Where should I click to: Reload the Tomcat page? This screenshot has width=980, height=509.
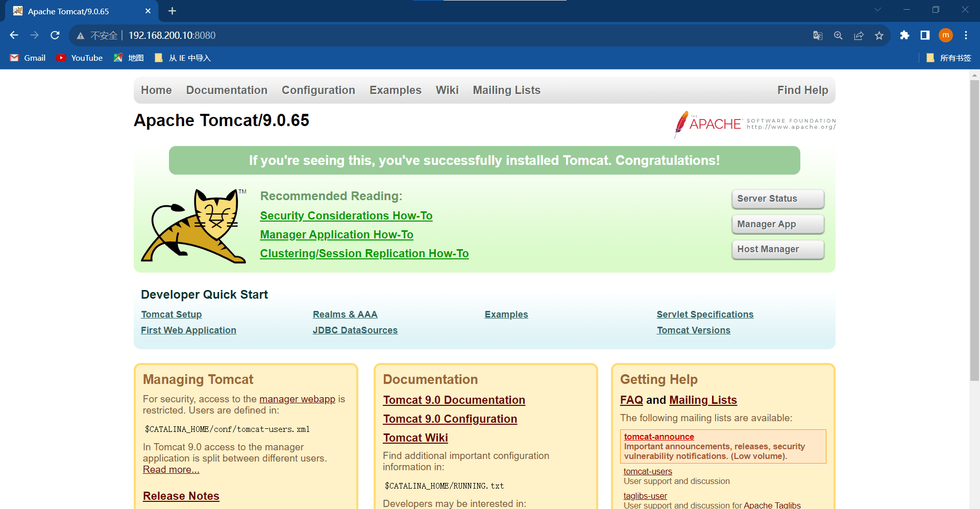[x=55, y=35]
